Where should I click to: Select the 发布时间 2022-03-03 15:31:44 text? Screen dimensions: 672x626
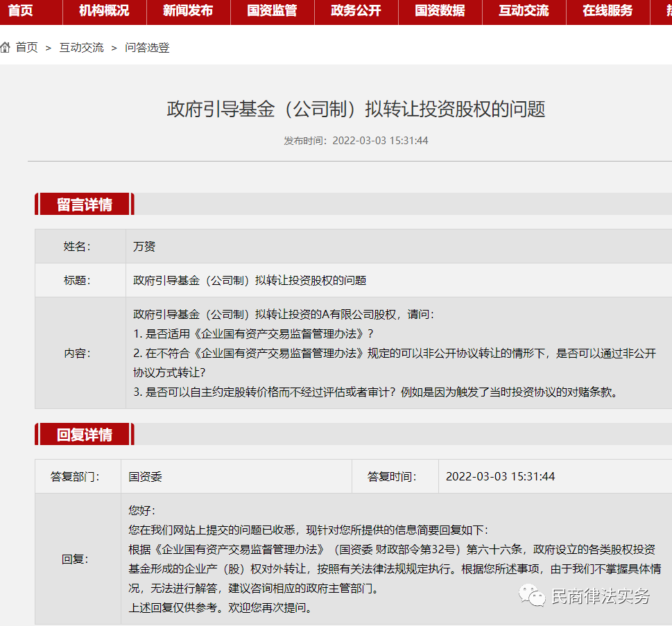coord(356,141)
